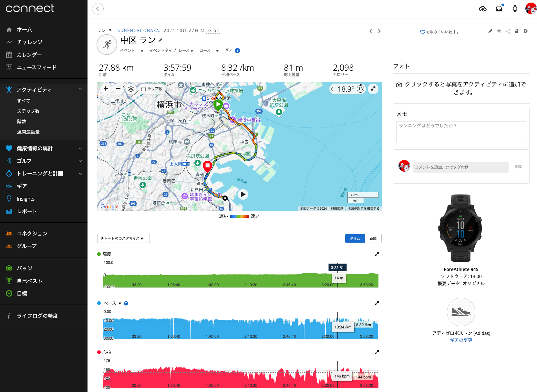The height and width of the screenshot is (392, 537).
Task: Open the inbox notifications icon
Action: 499,9
